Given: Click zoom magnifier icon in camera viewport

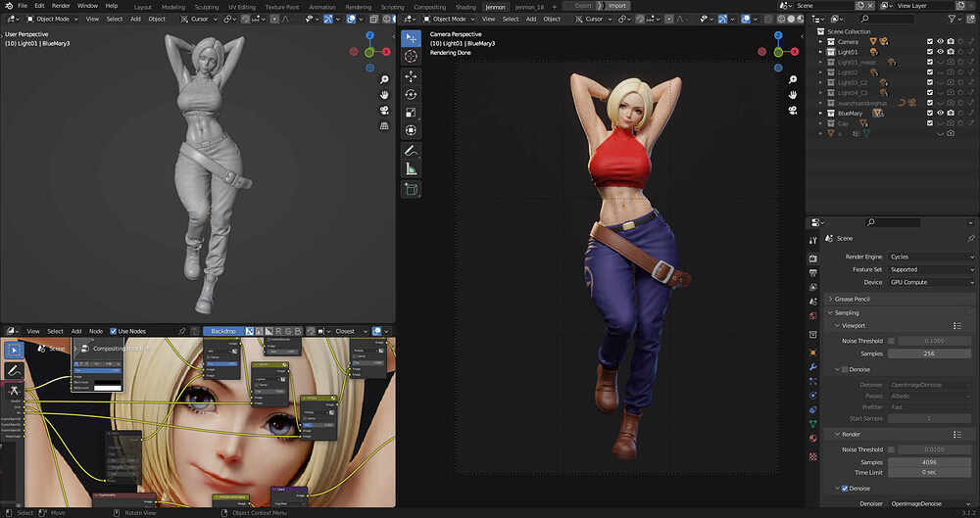Looking at the screenshot, I should (793, 79).
